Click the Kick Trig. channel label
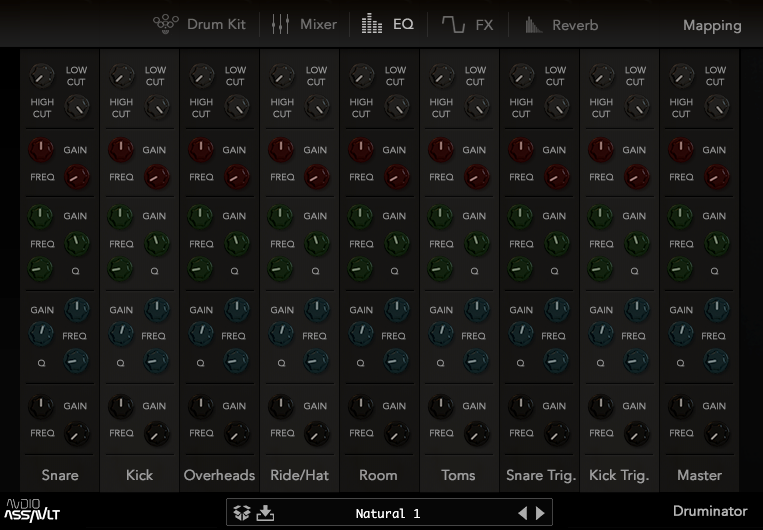Image resolution: width=763 pixels, height=530 pixels. [x=619, y=475]
